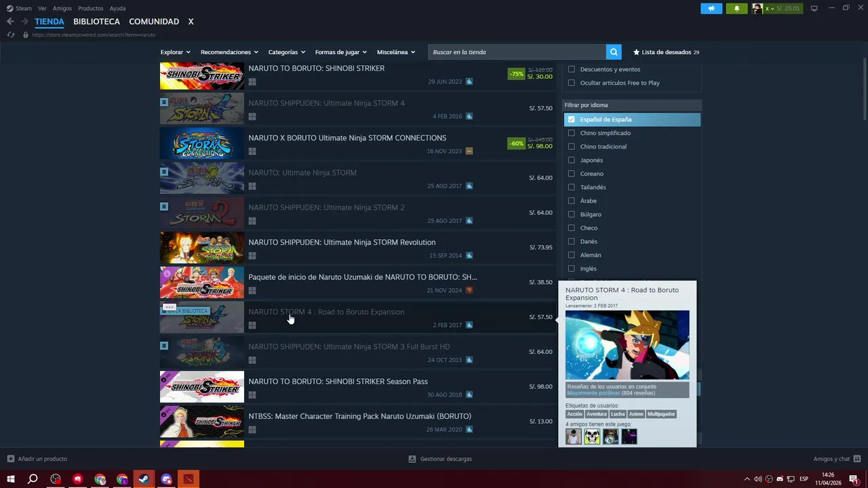This screenshot has height=488, width=868.
Task: Expand the Miscelánea dropdown
Action: point(396,52)
